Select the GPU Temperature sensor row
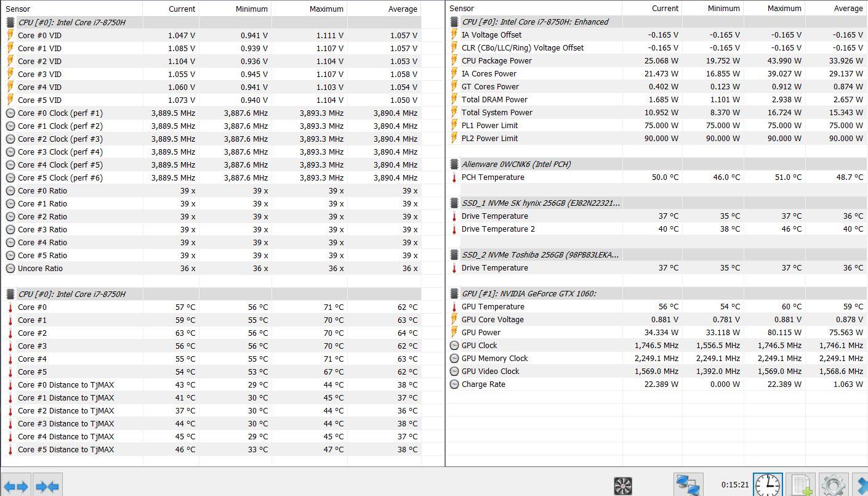Screen dimensions: 868x496 492,307
